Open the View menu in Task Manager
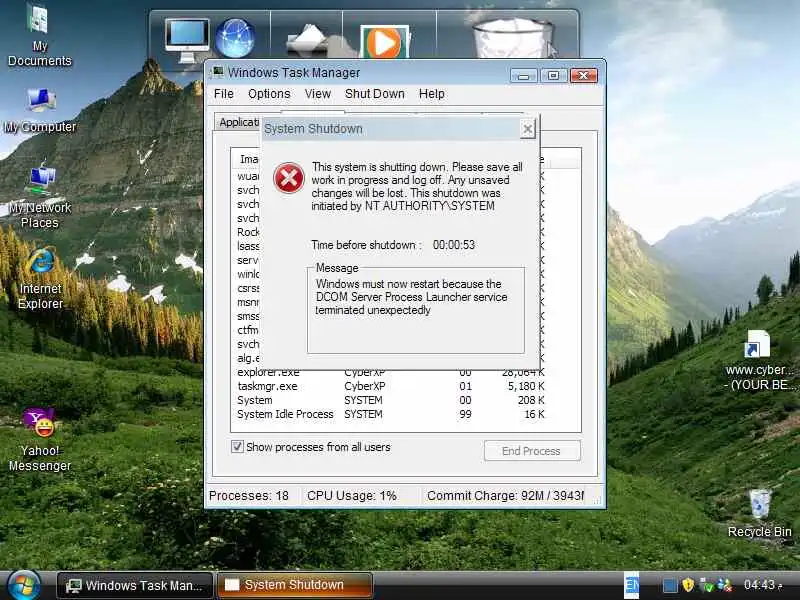 [317, 94]
